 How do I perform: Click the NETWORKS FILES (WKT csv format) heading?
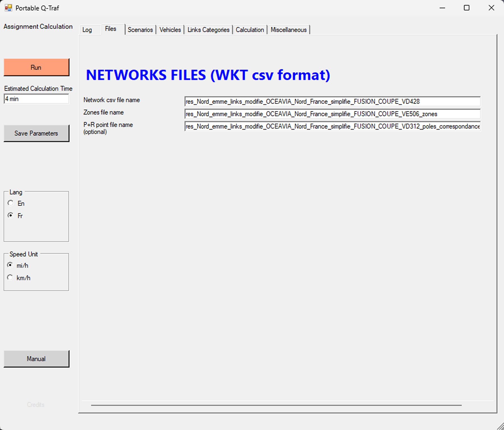click(x=208, y=75)
